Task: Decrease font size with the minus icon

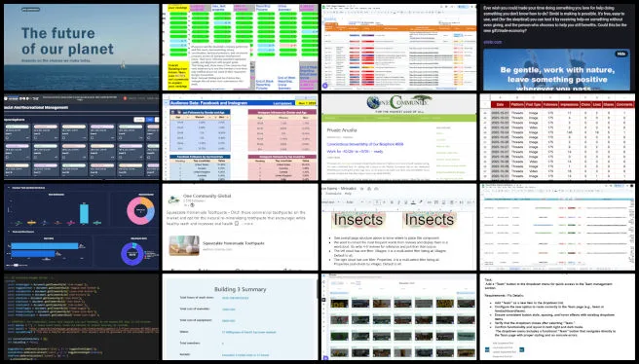Action: [x=369, y=201]
